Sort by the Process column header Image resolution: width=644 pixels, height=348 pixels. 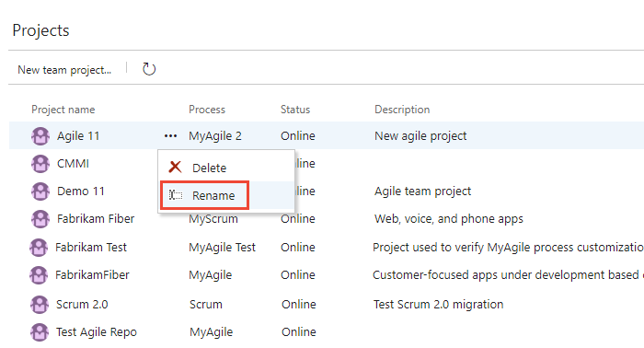click(207, 110)
